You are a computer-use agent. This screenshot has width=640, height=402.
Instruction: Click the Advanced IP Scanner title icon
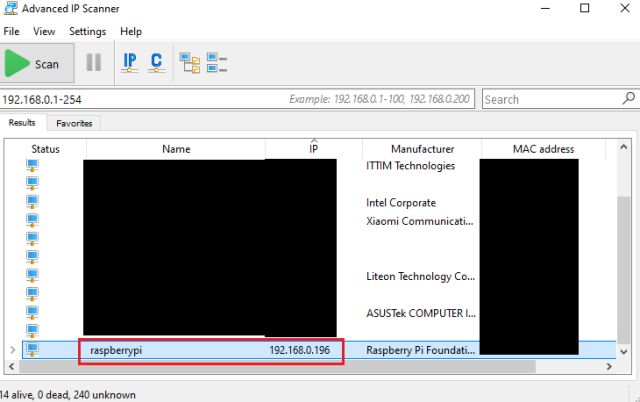11,8
